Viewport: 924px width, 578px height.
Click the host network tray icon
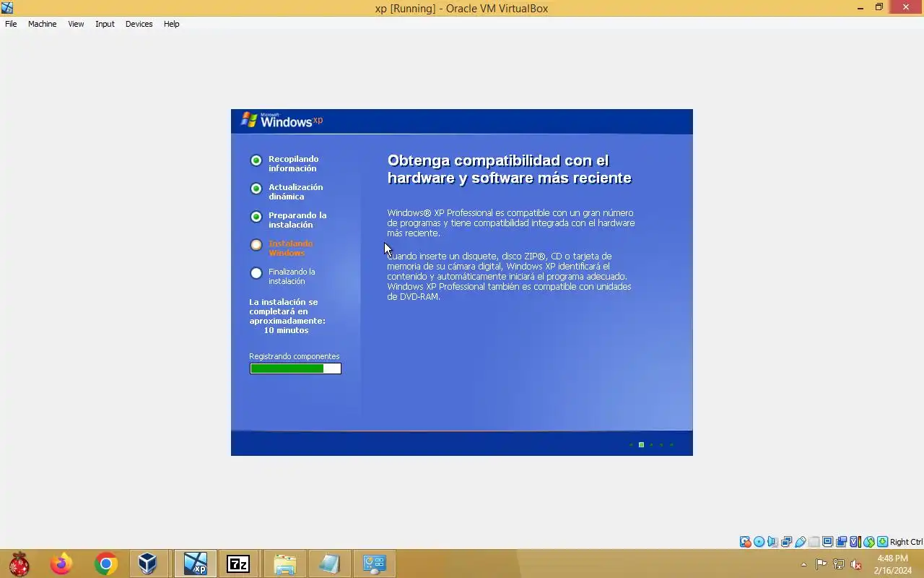point(839,564)
